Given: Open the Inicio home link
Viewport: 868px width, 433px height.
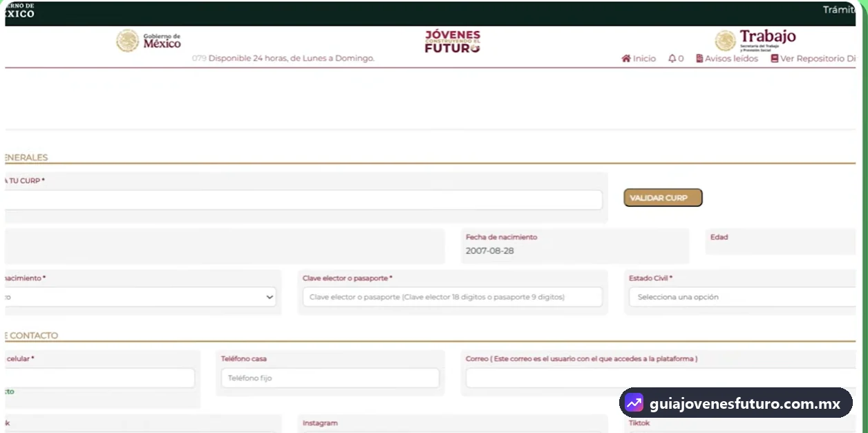Looking at the screenshot, I should click(x=639, y=59).
